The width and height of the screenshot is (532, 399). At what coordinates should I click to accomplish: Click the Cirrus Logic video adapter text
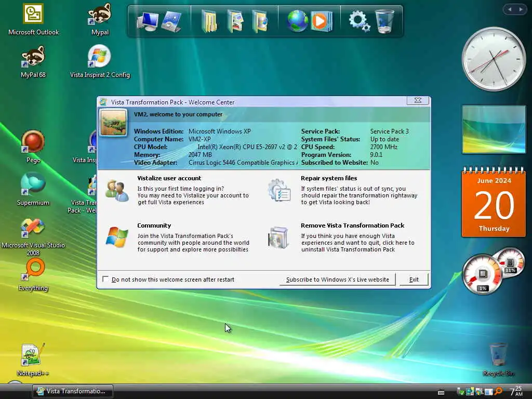(243, 163)
